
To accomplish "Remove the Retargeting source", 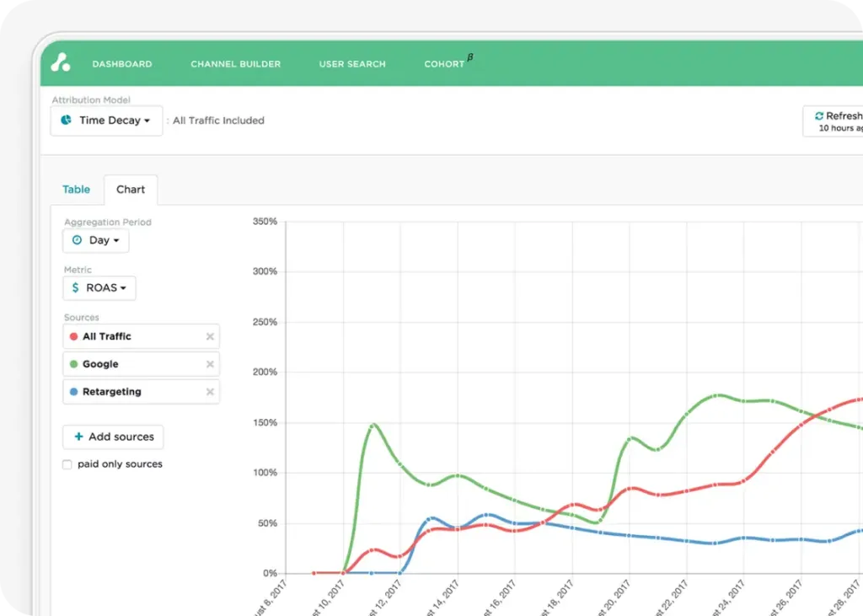I will [x=210, y=393].
